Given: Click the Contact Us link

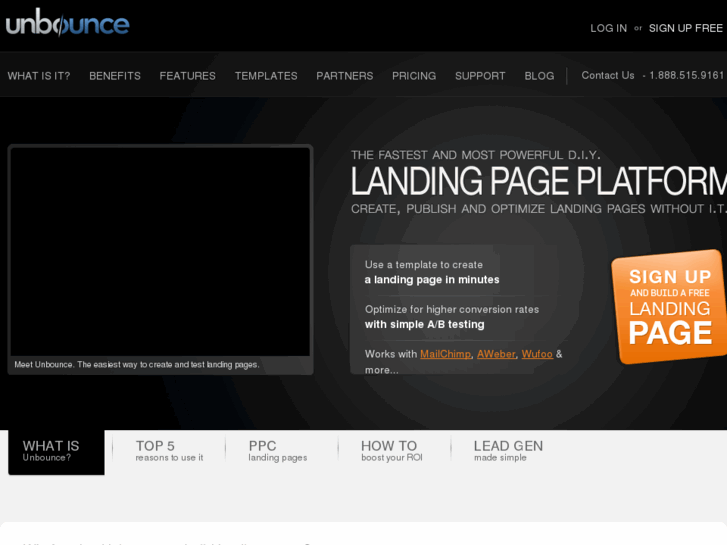Looking at the screenshot, I should (x=608, y=75).
